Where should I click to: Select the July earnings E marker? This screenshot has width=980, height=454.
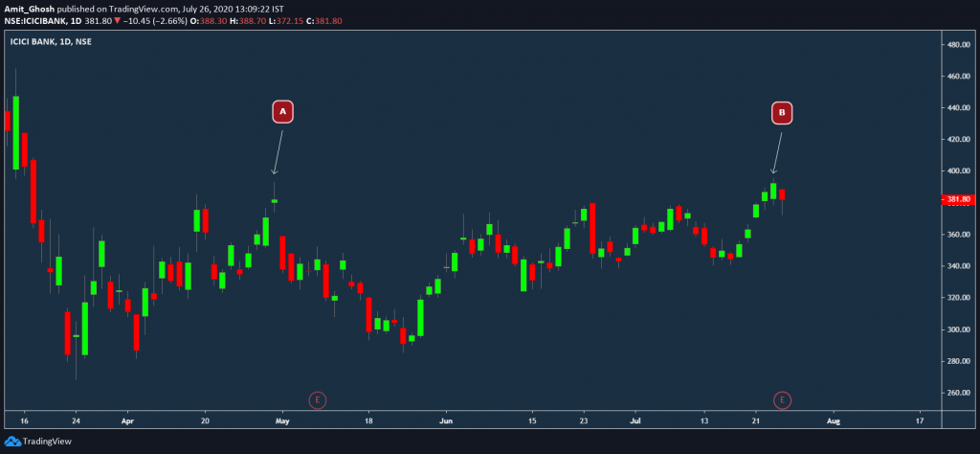coord(782,399)
